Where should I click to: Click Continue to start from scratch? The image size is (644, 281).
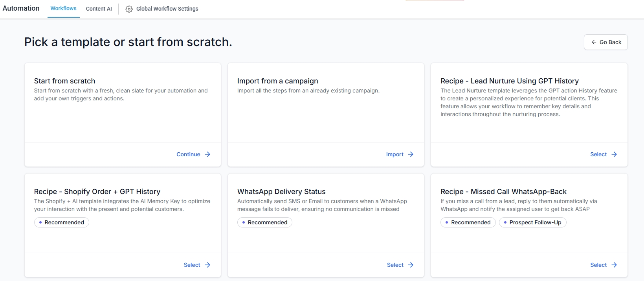click(x=188, y=154)
